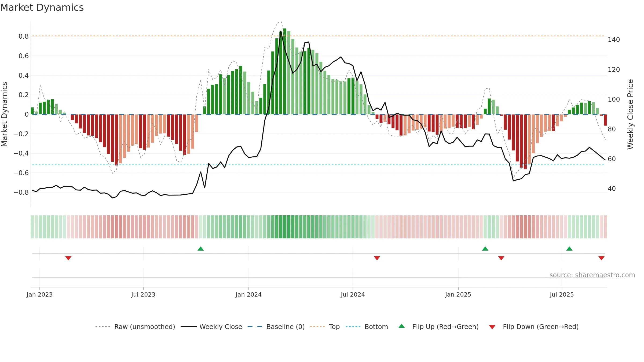Click the Jul 2023 x-axis label

pyautogui.click(x=143, y=294)
